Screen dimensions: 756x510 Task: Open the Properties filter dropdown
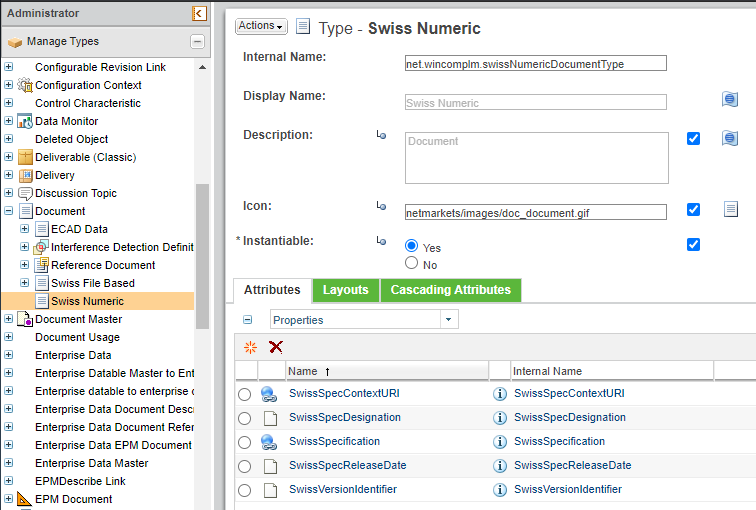(448, 320)
